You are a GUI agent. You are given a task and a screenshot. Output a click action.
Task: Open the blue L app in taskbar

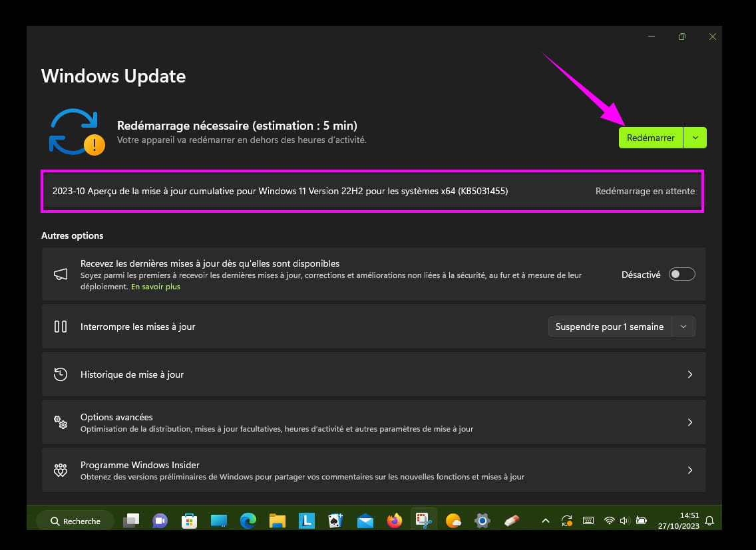tap(307, 521)
